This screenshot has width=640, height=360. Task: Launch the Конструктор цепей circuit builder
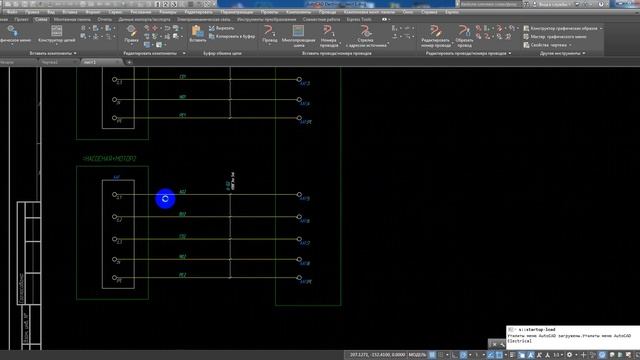[56, 34]
